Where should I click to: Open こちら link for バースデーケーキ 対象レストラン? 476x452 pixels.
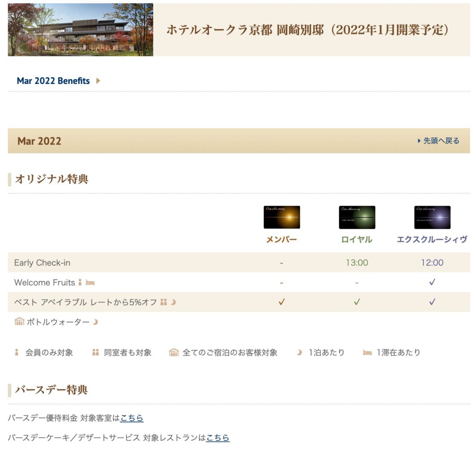tap(217, 438)
